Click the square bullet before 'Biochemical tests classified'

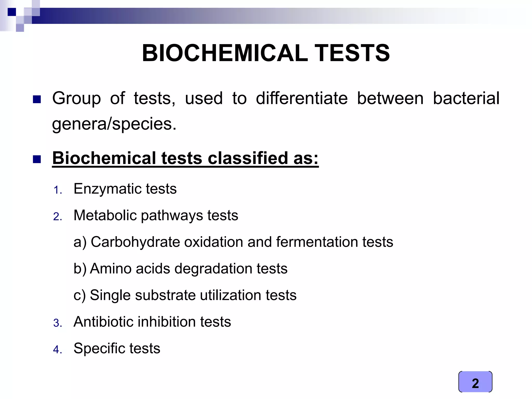(37, 159)
